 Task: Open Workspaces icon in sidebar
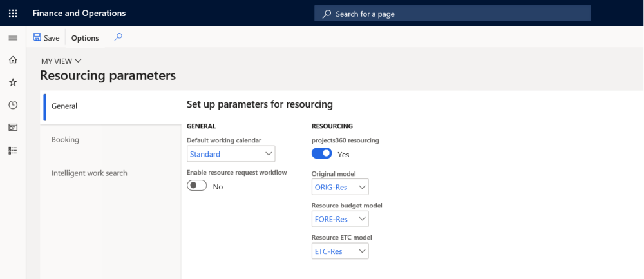click(x=13, y=128)
